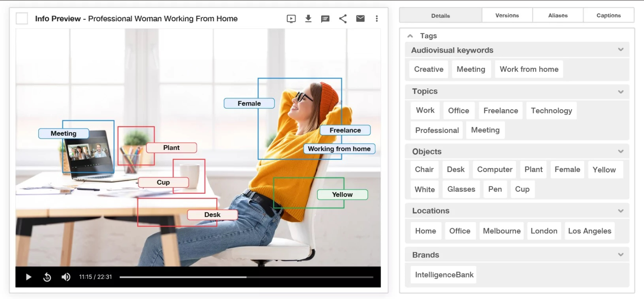Viewport: 644px width, 299px height.
Task: Select the White object tag
Action: (425, 189)
